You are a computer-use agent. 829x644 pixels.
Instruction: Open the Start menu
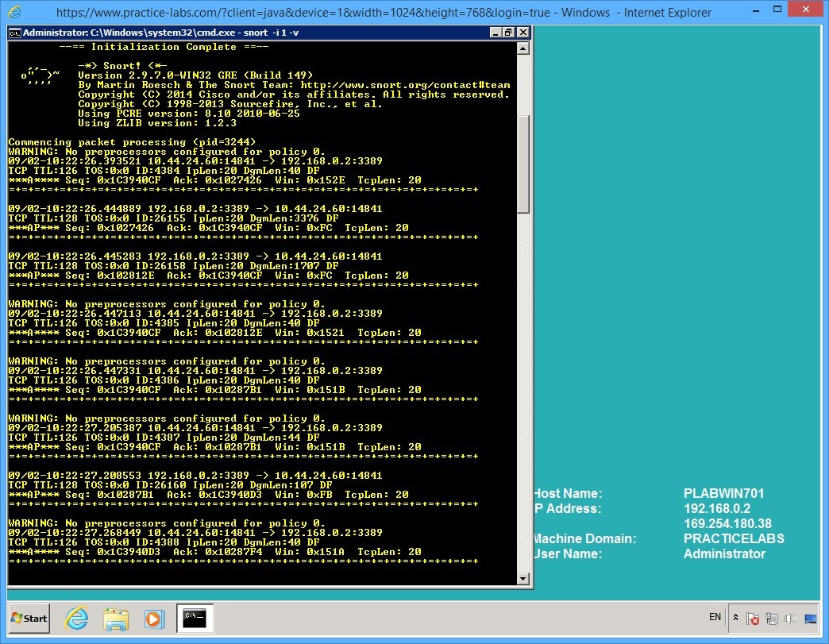click(x=29, y=618)
